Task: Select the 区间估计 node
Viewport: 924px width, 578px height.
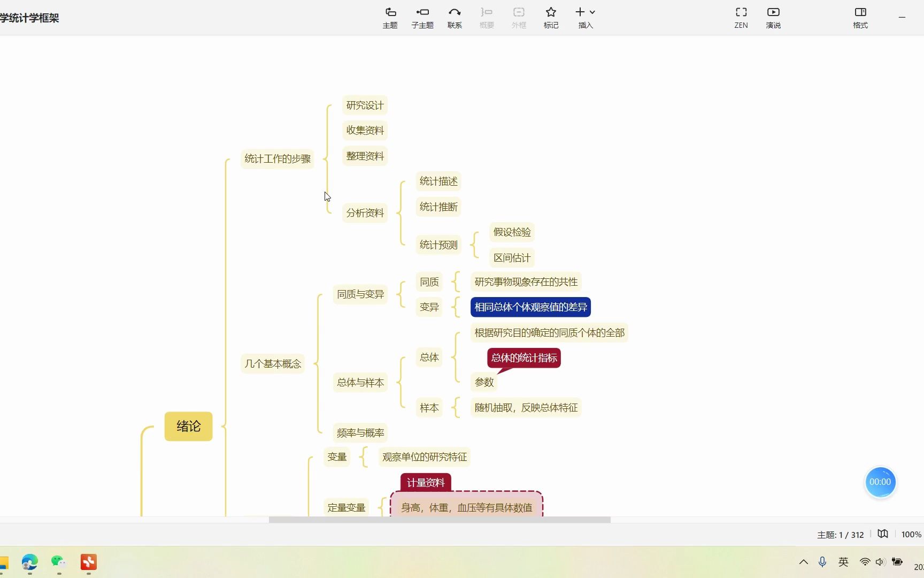Action: tap(512, 257)
